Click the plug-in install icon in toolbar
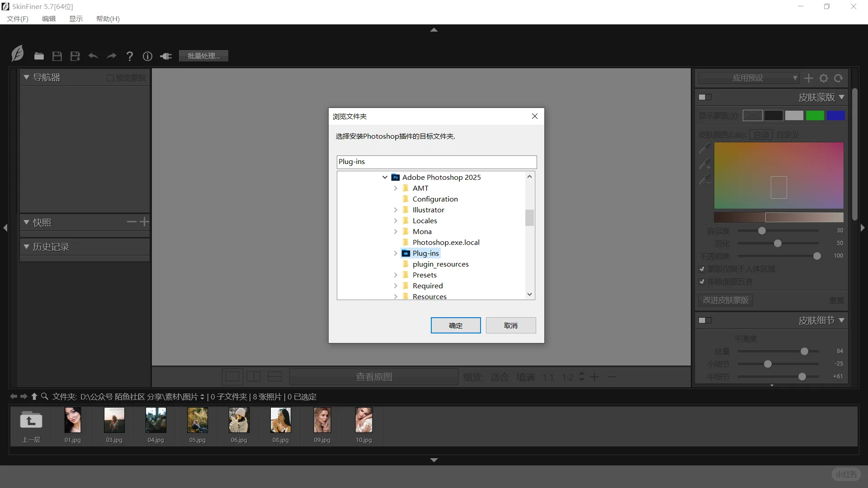Image resolution: width=868 pixels, height=488 pixels. pyautogui.click(x=166, y=56)
